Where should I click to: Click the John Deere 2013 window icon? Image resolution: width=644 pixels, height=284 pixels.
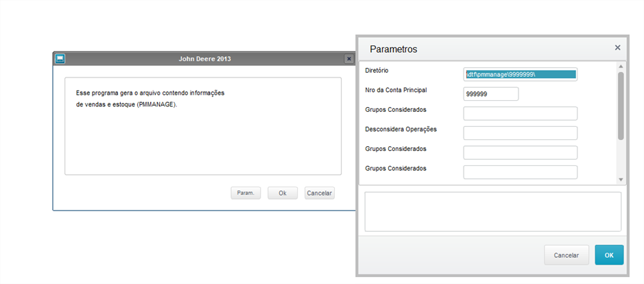(x=60, y=59)
